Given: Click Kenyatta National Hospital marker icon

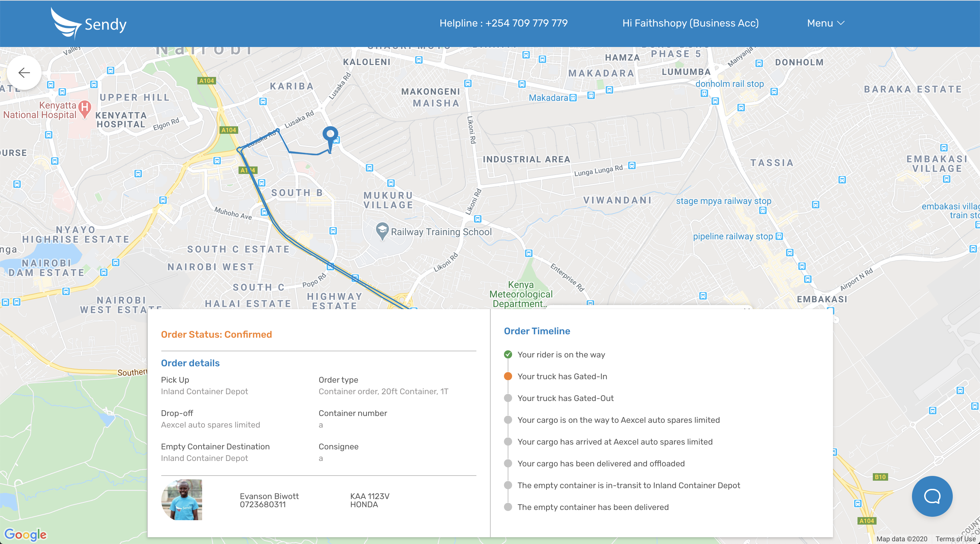Looking at the screenshot, I should point(85,107).
